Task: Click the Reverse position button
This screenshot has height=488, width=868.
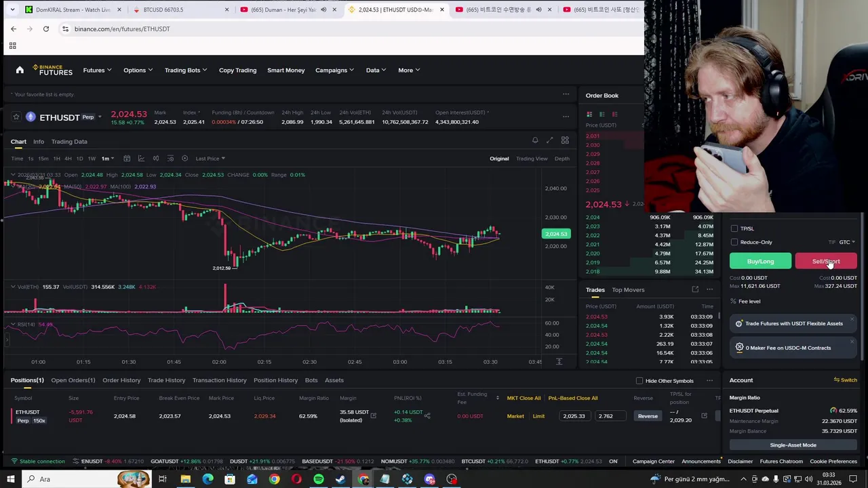Action: coord(648,416)
